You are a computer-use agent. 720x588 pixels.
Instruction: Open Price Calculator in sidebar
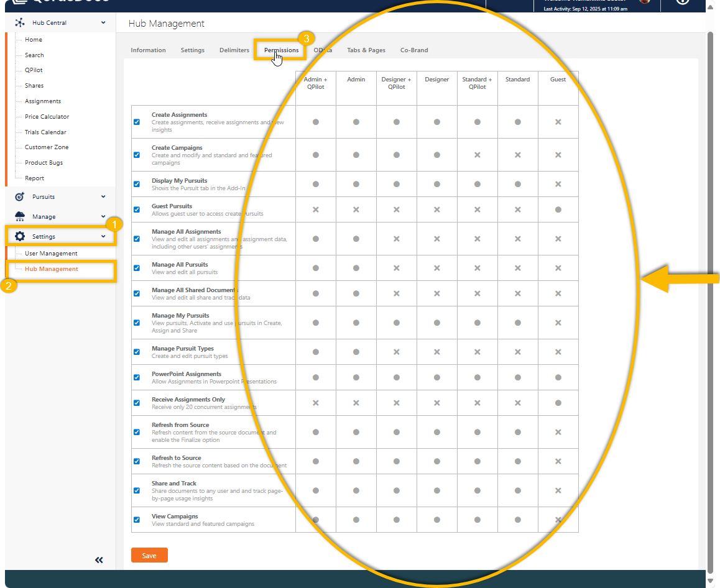pos(47,117)
